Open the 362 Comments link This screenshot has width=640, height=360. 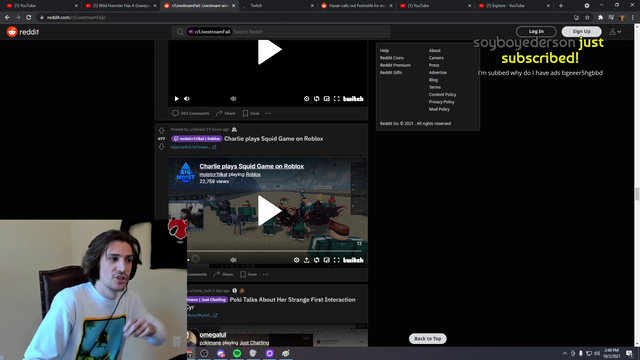(191, 113)
